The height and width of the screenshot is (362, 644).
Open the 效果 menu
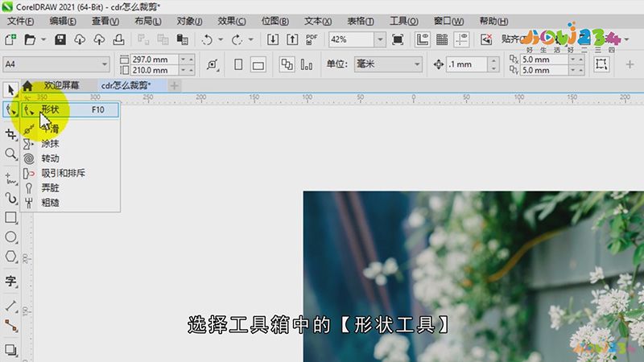(232, 21)
